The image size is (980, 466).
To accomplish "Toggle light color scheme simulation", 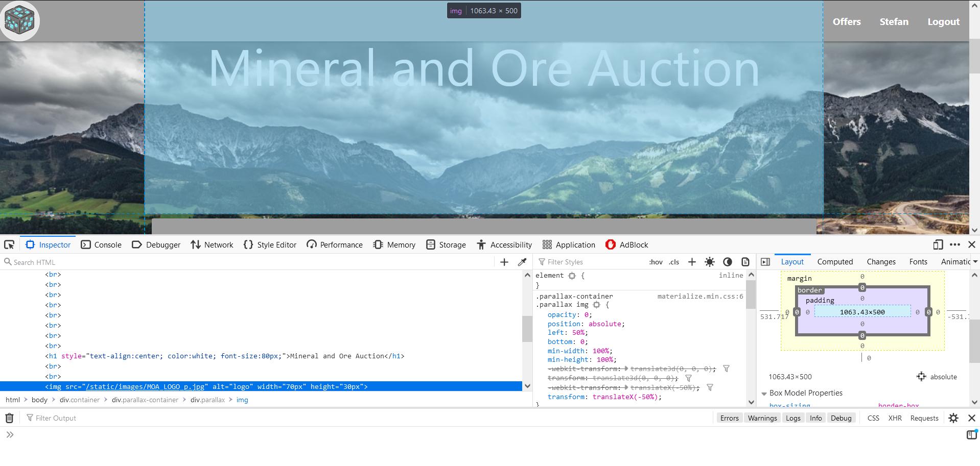I will [710, 262].
